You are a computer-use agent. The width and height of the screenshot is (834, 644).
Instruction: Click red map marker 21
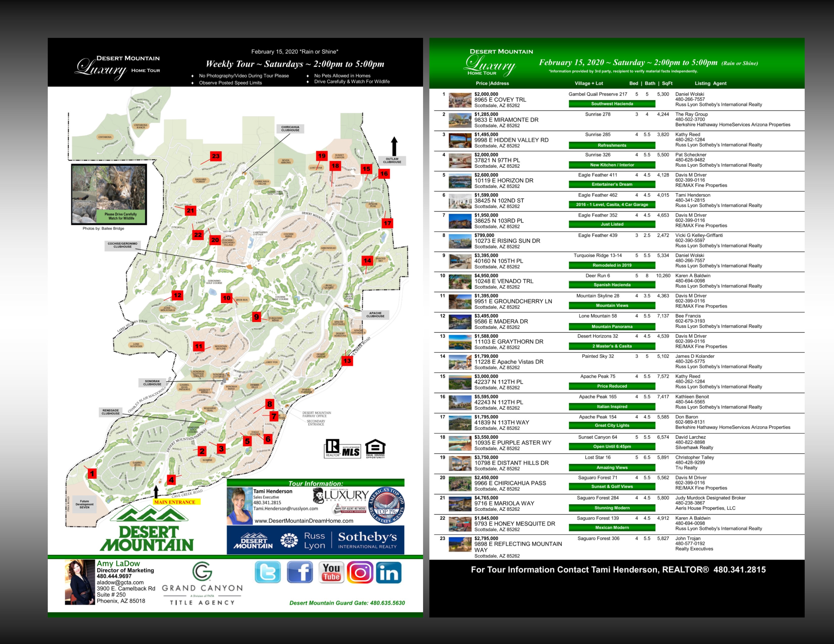tap(191, 210)
